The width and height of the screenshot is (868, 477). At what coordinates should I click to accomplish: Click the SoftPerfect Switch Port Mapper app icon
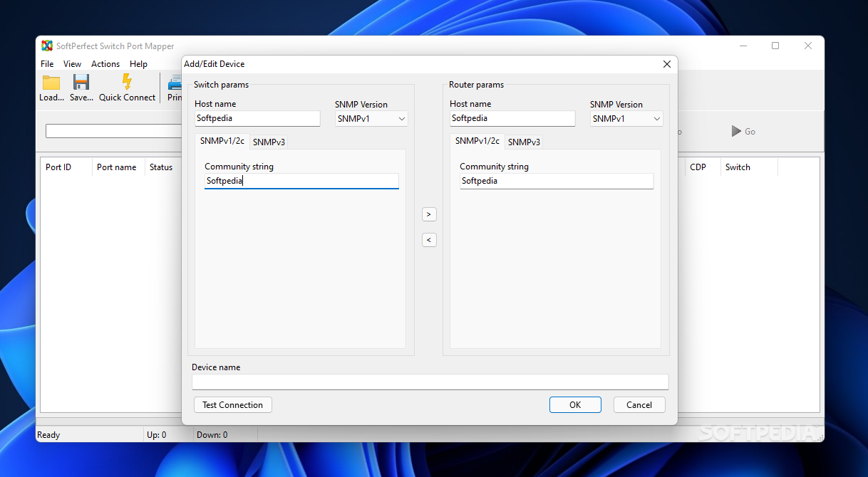(47, 46)
